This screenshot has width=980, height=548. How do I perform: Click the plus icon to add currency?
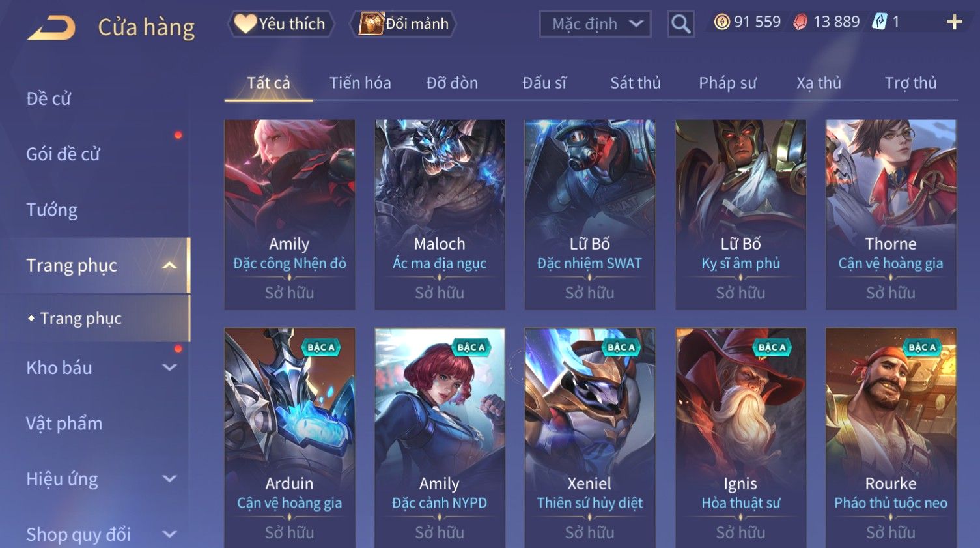point(954,22)
